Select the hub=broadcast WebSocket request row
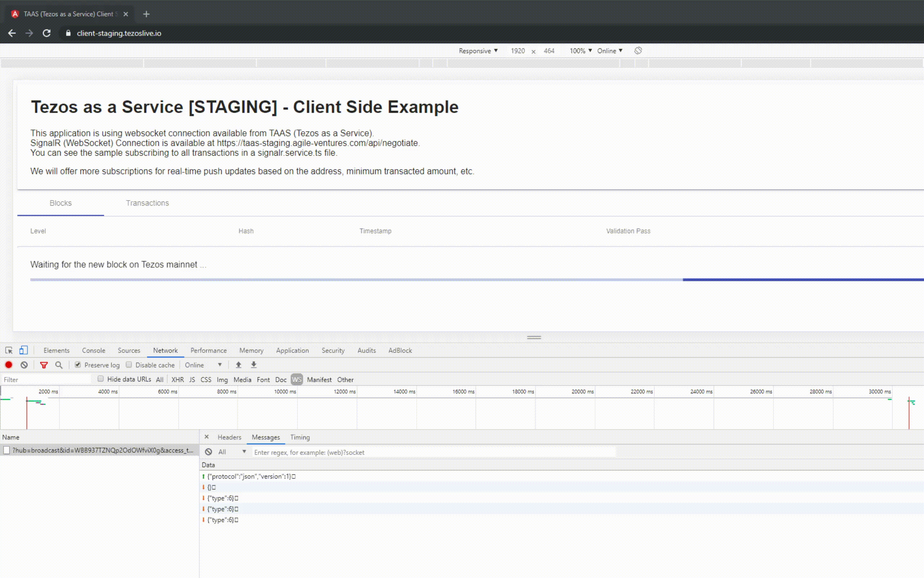Image resolution: width=924 pixels, height=578 pixels. (99, 450)
